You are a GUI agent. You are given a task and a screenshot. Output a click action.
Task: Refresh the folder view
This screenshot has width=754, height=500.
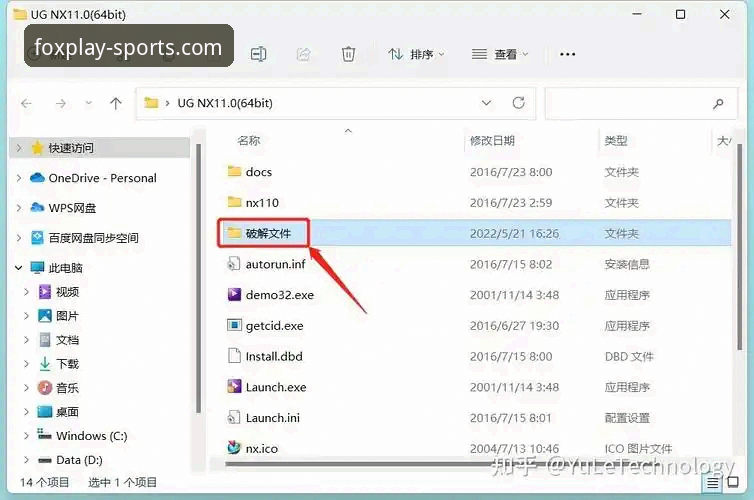click(x=518, y=103)
